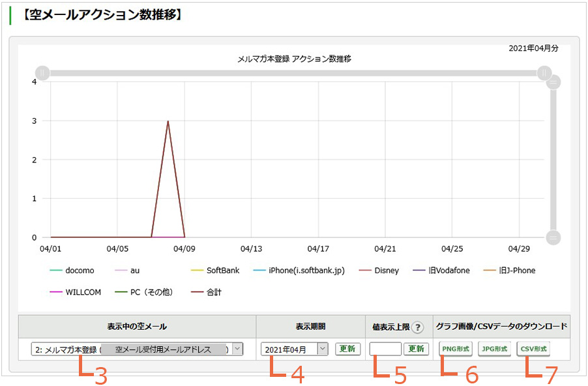Click bottom handle of vertical range slider
Screen dimensions: 588x386
pos(553,237)
